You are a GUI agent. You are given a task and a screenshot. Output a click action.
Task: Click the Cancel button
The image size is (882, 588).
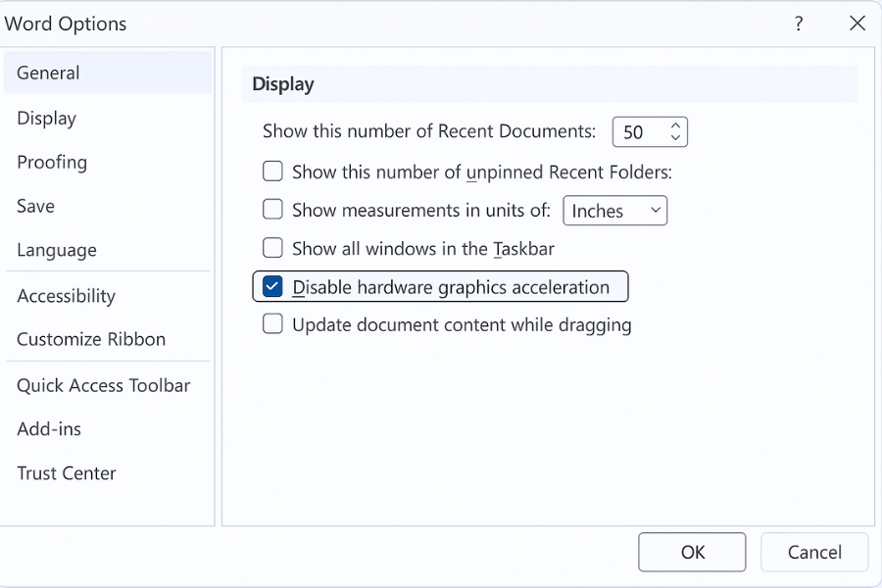pyautogui.click(x=813, y=553)
